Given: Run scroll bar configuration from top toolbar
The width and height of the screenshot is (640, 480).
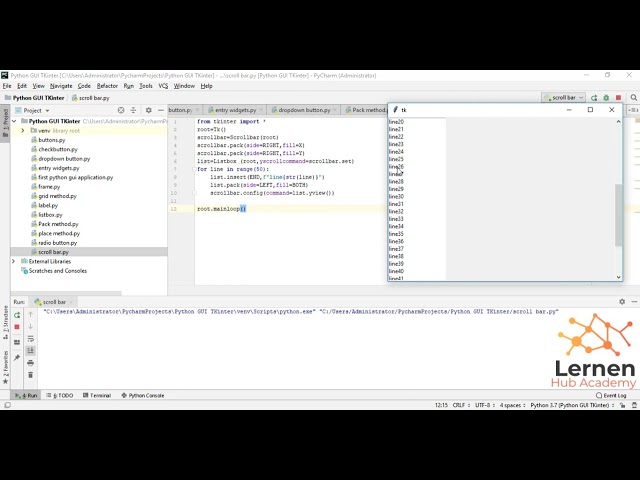Looking at the screenshot, I should 594,98.
